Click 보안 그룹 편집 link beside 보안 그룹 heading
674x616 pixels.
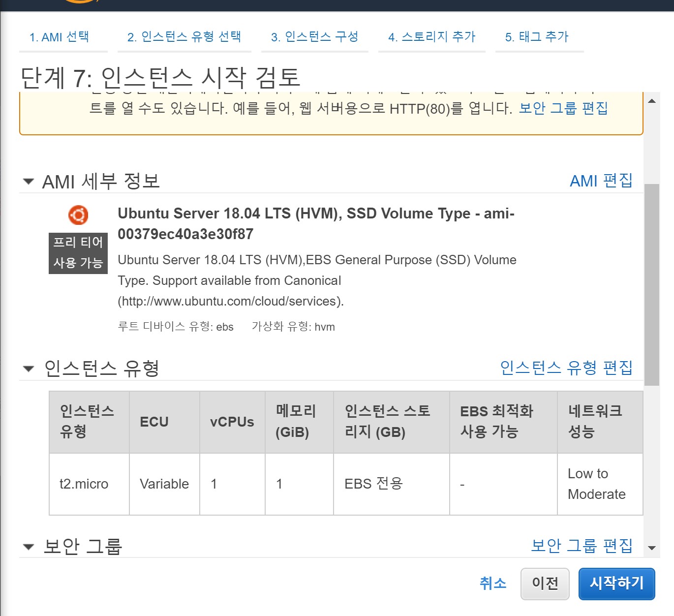pos(582,546)
